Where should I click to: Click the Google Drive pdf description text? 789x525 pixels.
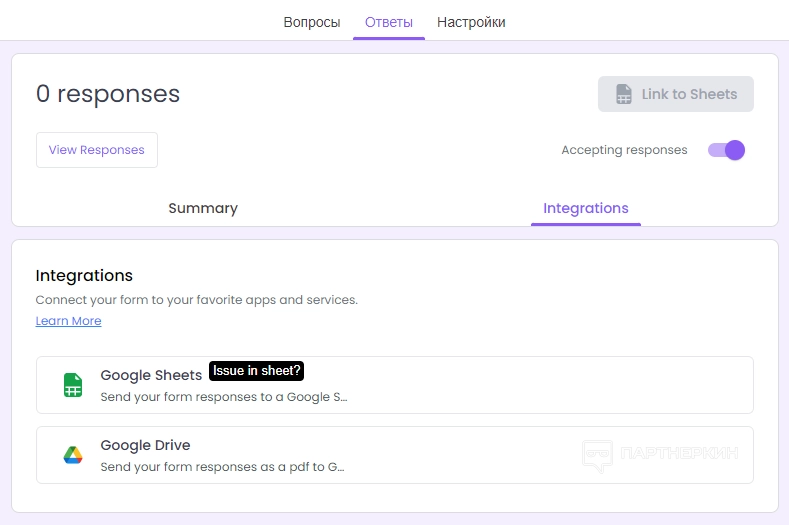222,466
